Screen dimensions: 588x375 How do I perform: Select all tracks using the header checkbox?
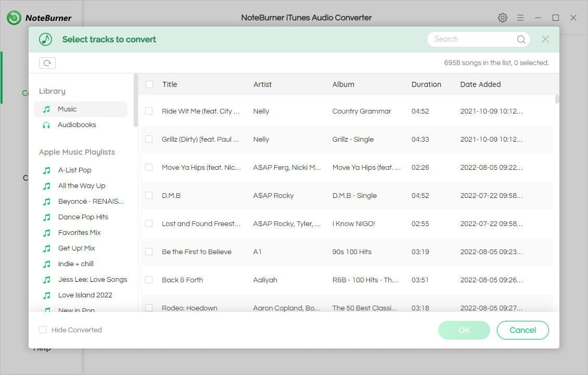point(149,84)
